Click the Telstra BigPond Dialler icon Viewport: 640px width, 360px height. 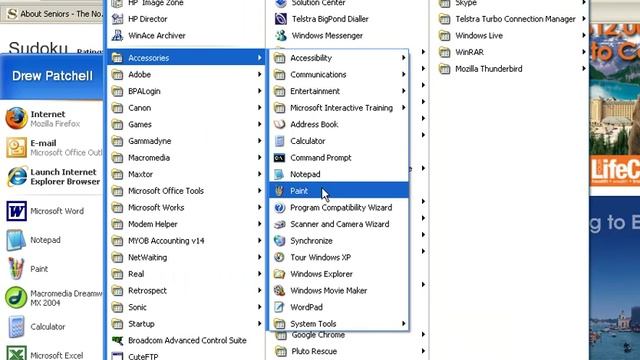click(x=281, y=19)
